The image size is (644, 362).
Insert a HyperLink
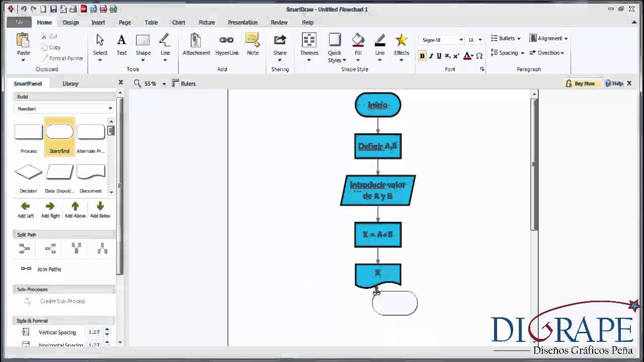(x=227, y=45)
